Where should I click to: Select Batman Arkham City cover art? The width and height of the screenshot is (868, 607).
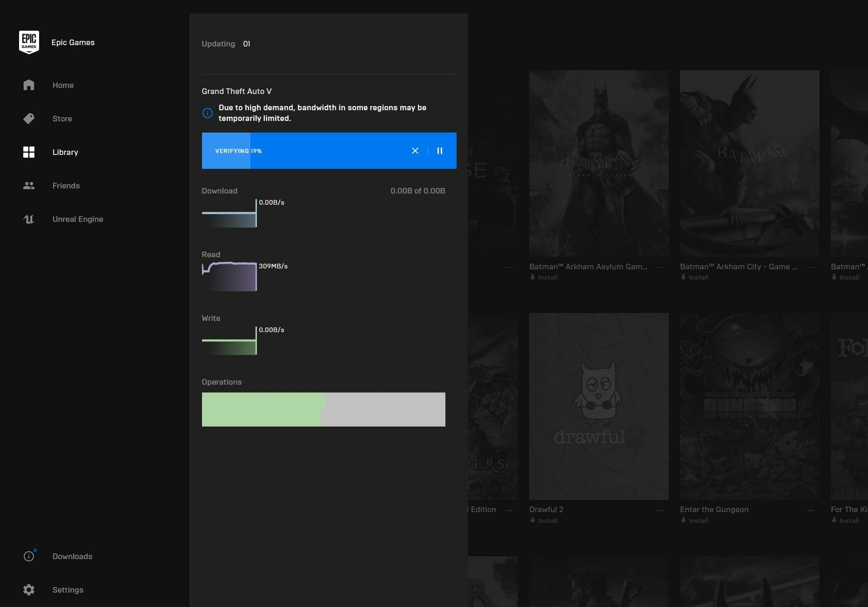[749, 163]
